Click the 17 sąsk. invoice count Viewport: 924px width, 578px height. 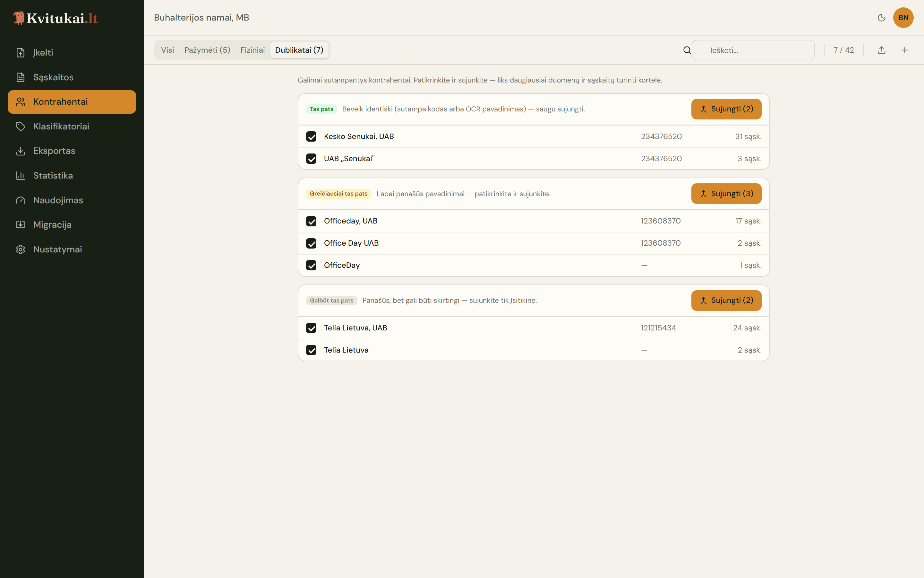pyautogui.click(x=749, y=221)
